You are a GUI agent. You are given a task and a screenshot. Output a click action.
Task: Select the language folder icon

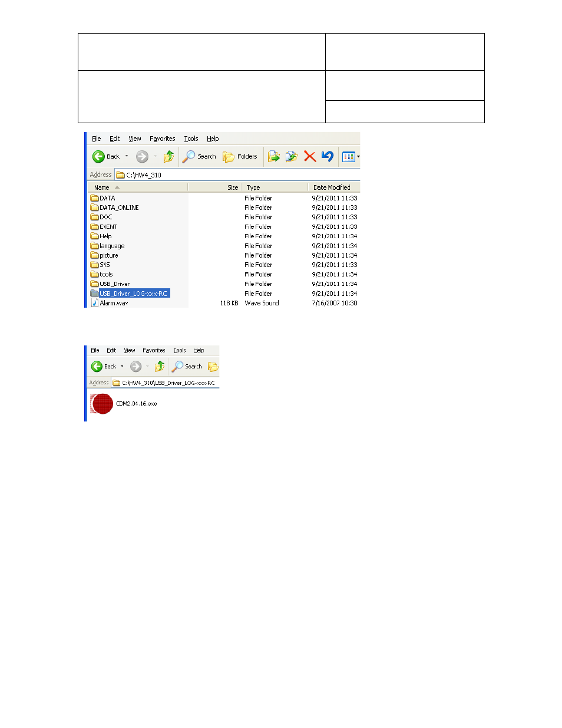94,246
